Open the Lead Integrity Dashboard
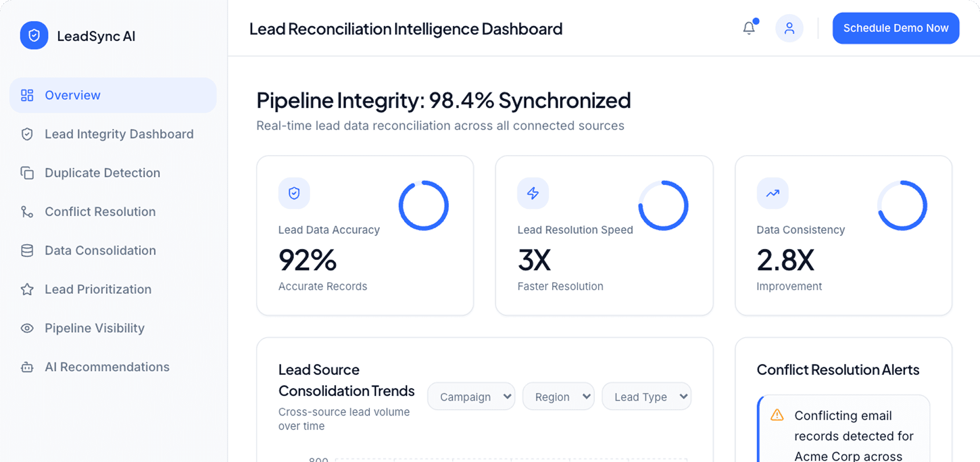The width and height of the screenshot is (980, 462). click(119, 134)
